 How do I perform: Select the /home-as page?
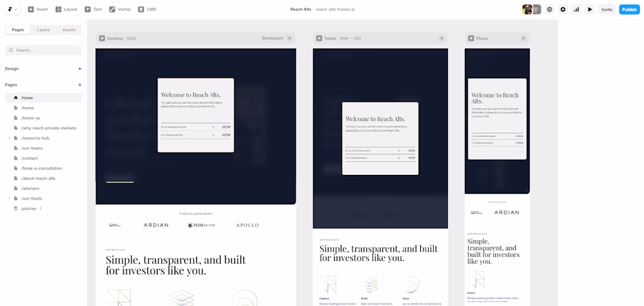click(43, 118)
